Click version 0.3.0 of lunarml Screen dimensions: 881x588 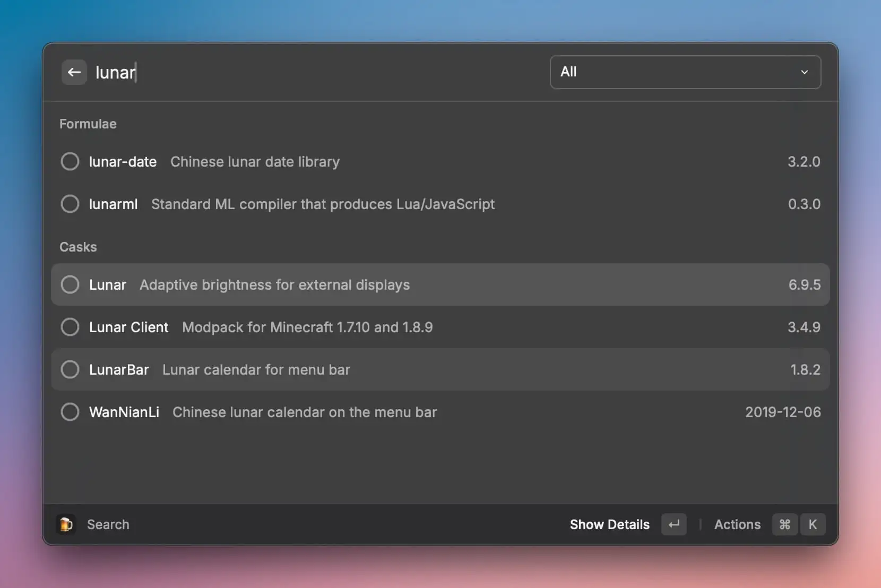(804, 204)
